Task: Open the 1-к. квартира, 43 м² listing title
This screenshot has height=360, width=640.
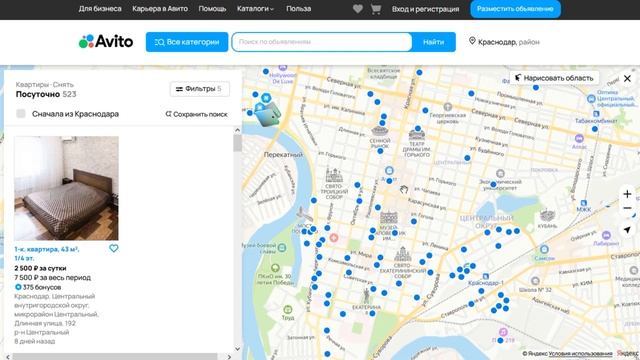Action: [x=47, y=253]
